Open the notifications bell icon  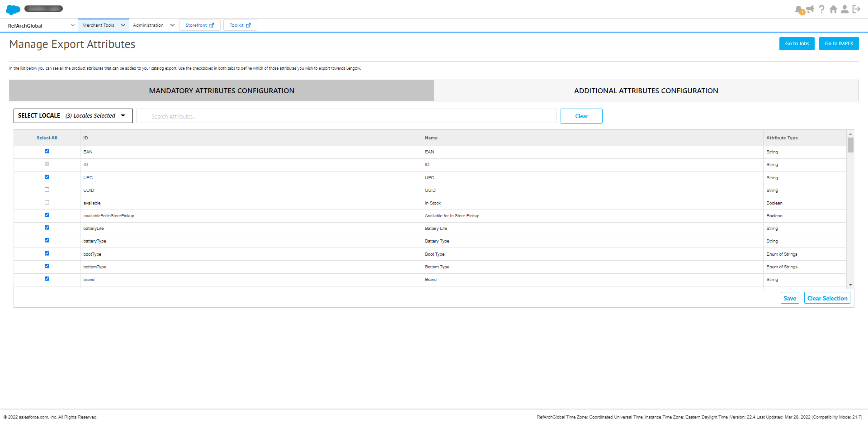(799, 10)
